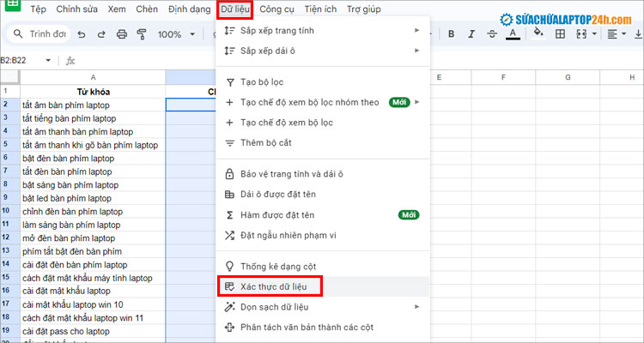
Task: Select cell 'tắt tiếng bàn phím laptop'
Action: (93, 118)
